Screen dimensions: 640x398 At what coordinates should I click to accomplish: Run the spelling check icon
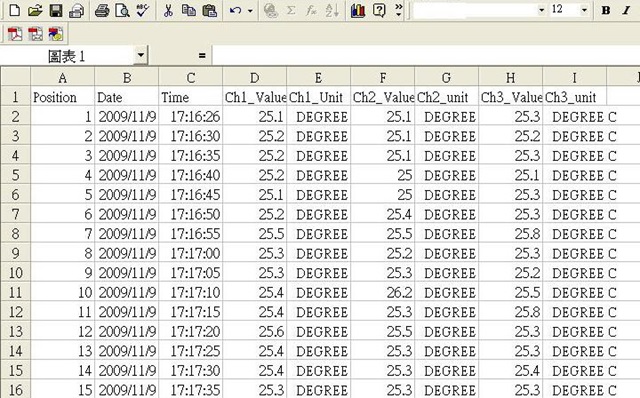142,10
